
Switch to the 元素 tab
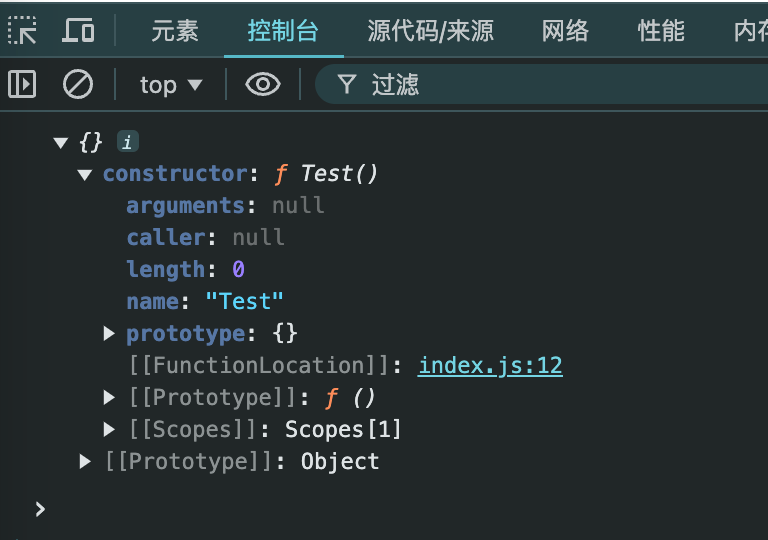175,31
